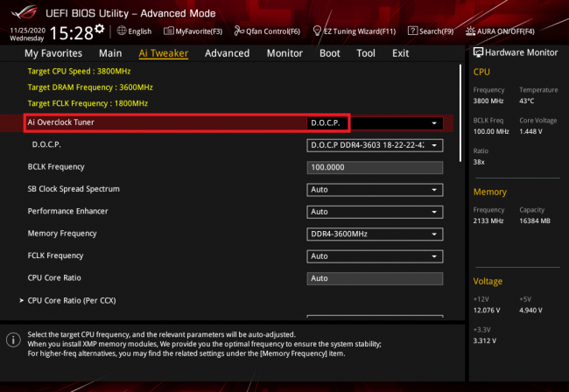Click the 15:28 clock display

click(x=72, y=33)
